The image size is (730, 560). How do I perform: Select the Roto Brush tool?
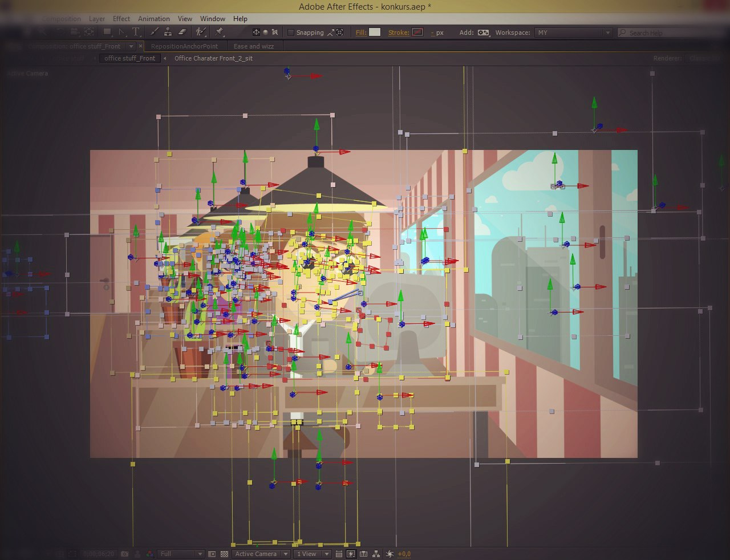pyautogui.click(x=200, y=32)
